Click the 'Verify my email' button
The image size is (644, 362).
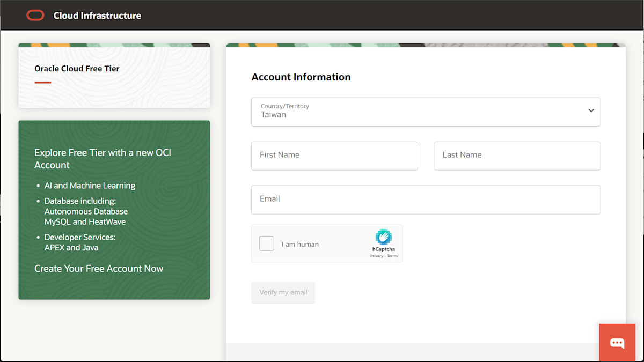coord(283,293)
